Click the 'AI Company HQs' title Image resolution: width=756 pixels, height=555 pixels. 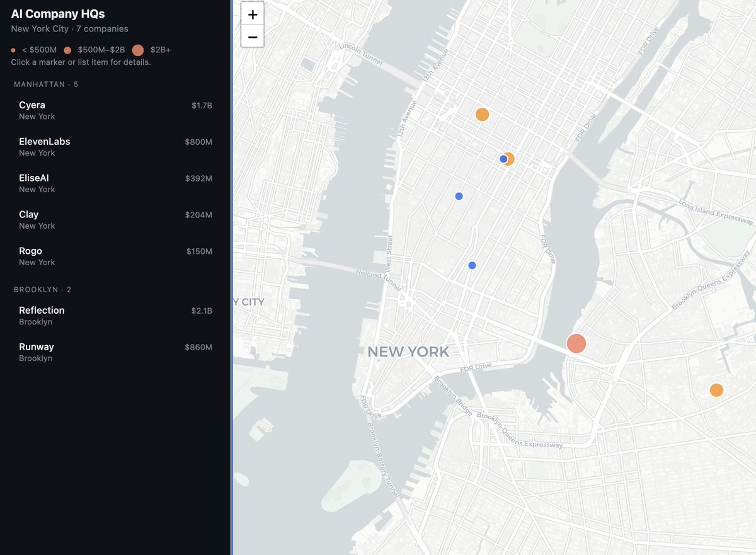click(x=58, y=14)
